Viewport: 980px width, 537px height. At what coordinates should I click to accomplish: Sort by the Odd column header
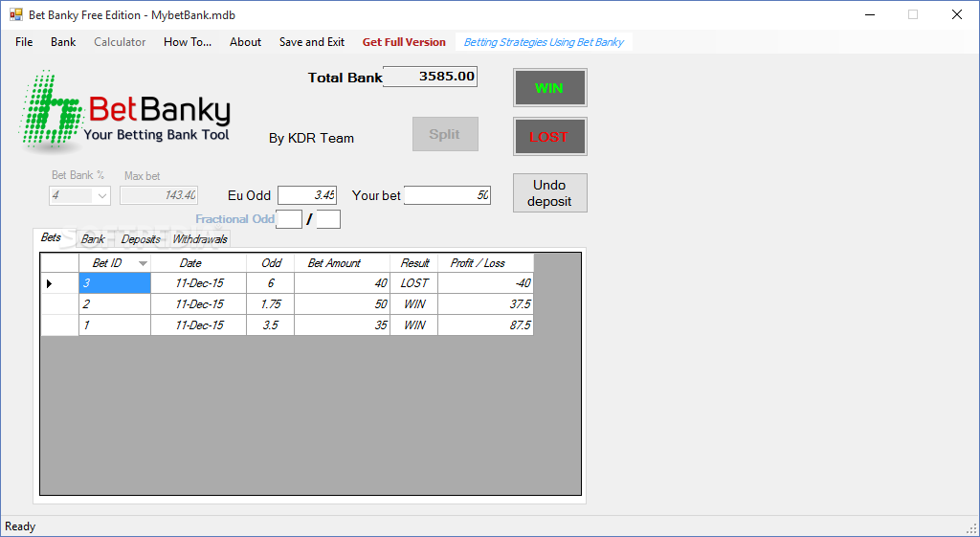[x=270, y=263]
